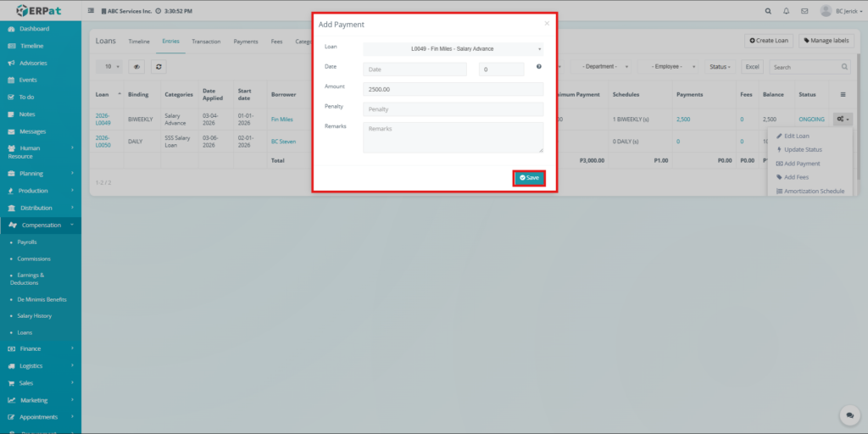This screenshot has height=434, width=868.
Task: Expand Human Resource menu
Action: tap(41, 153)
